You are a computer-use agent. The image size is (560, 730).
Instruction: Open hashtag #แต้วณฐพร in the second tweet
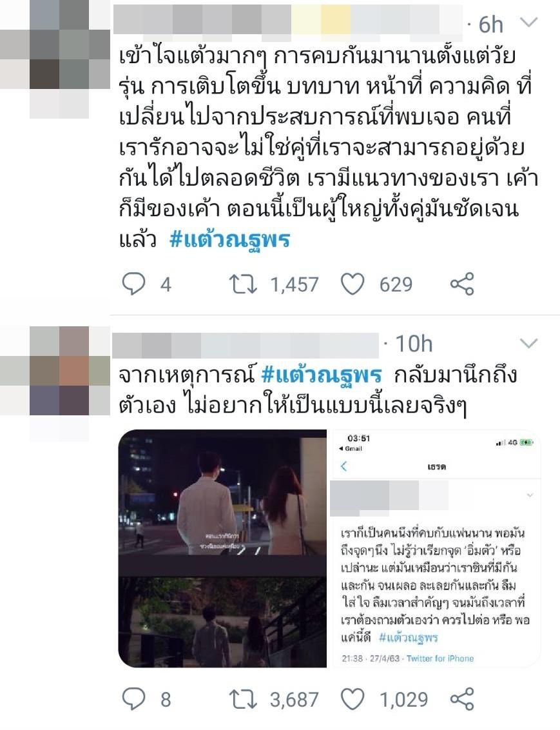pyautogui.click(x=322, y=375)
